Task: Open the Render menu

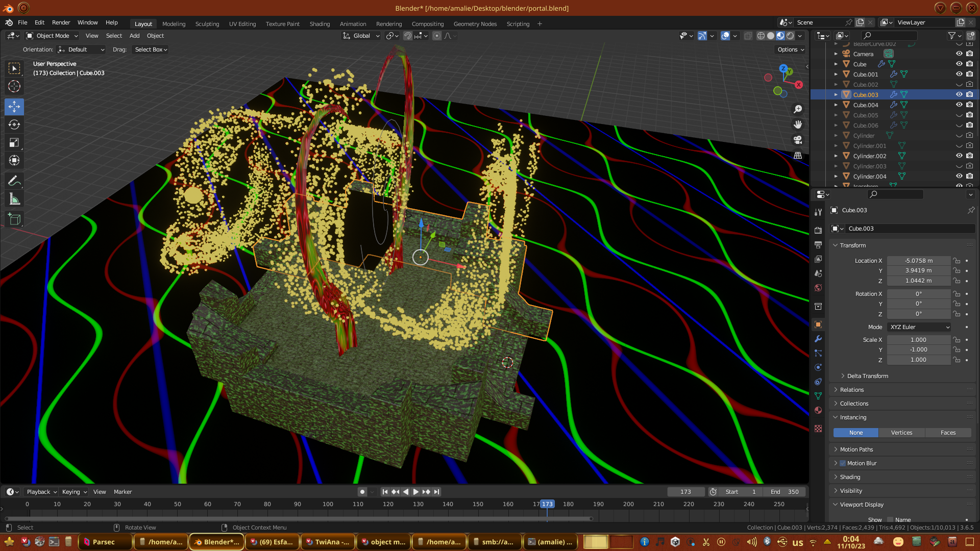Action: coord(61,22)
